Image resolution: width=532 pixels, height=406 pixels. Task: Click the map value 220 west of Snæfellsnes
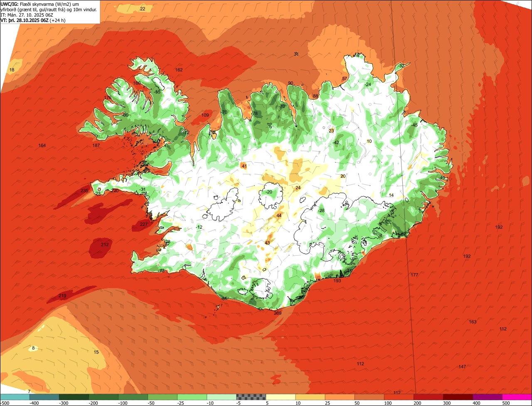point(115,191)
